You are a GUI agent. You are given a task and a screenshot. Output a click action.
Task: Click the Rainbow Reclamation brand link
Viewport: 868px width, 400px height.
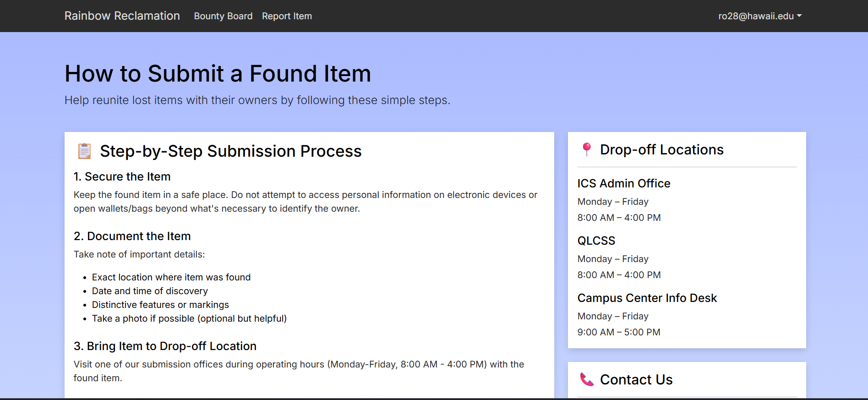[122, 16]
